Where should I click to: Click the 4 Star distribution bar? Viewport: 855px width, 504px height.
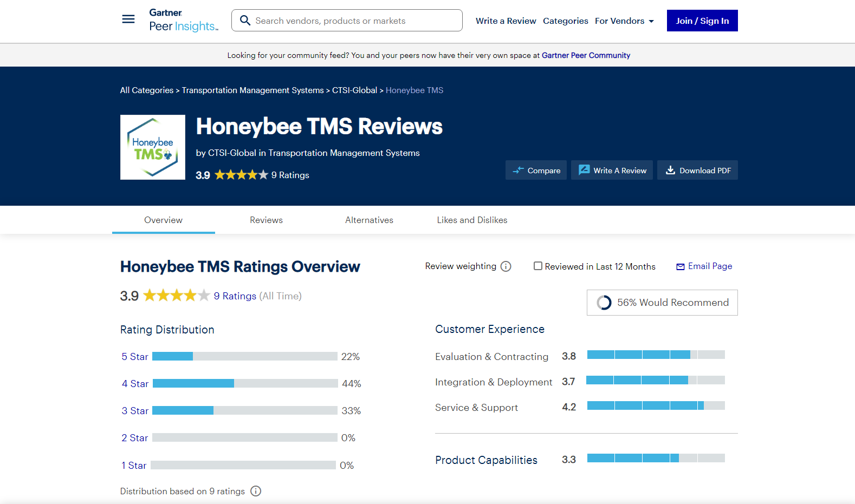point(245,383)
